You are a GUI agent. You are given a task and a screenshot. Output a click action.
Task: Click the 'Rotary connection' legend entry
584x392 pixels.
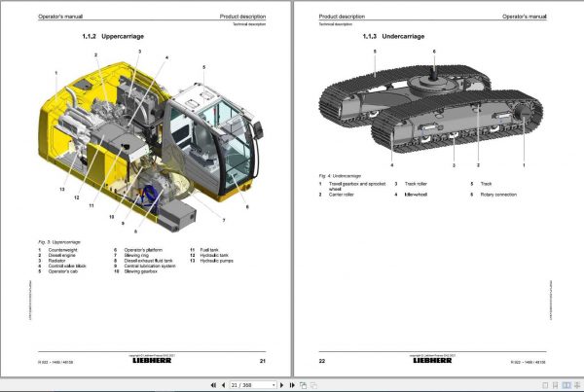(498, 195)
